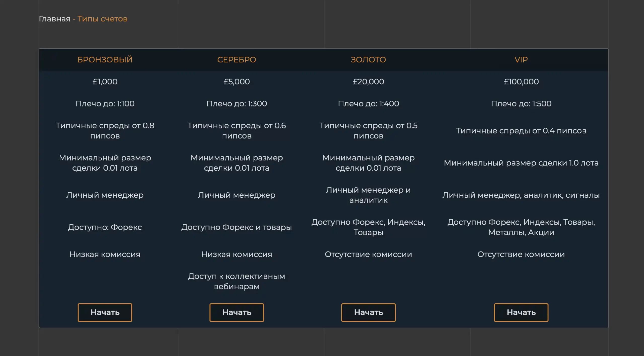Click the £20,000 deposit amount
644x356 pixels.
(368, 82)
